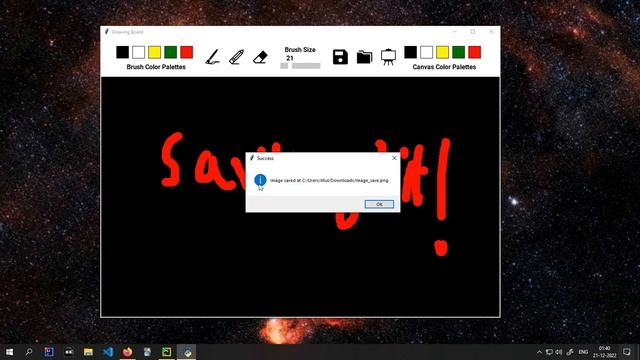Screen dimensions: 640x360
Task: Show hidden system tray icons
Action: [x=539, y=352]
